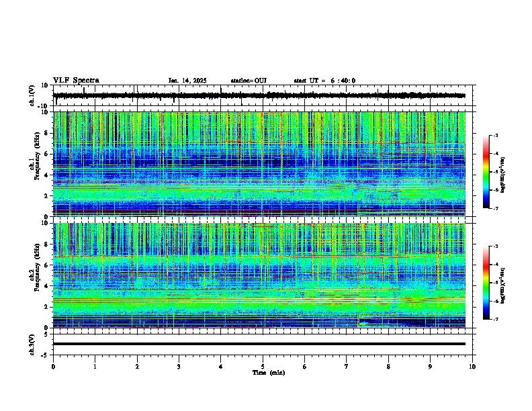Click the time axis tick label "7"

347,367
